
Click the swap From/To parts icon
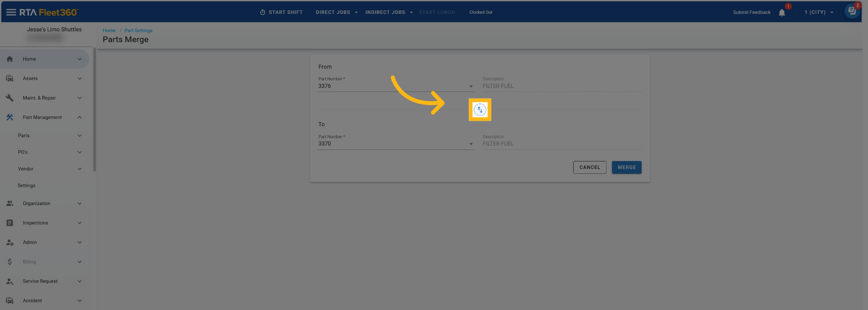click(480, 110)
